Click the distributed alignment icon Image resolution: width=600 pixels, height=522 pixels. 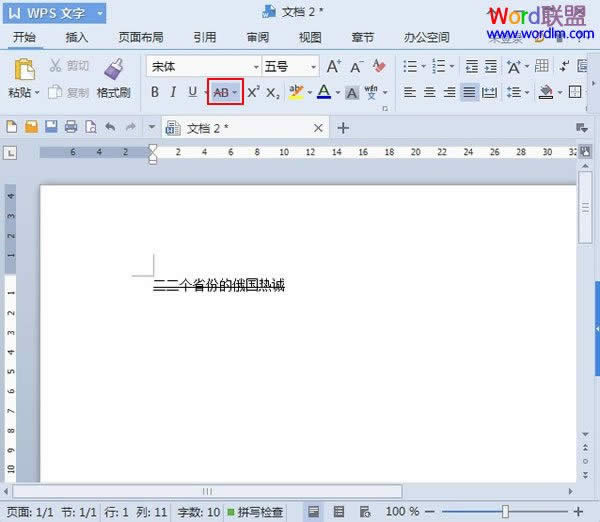tap(489, 92)
